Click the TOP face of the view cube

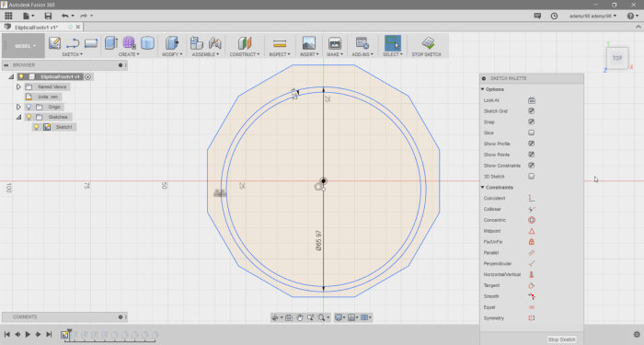617,58
